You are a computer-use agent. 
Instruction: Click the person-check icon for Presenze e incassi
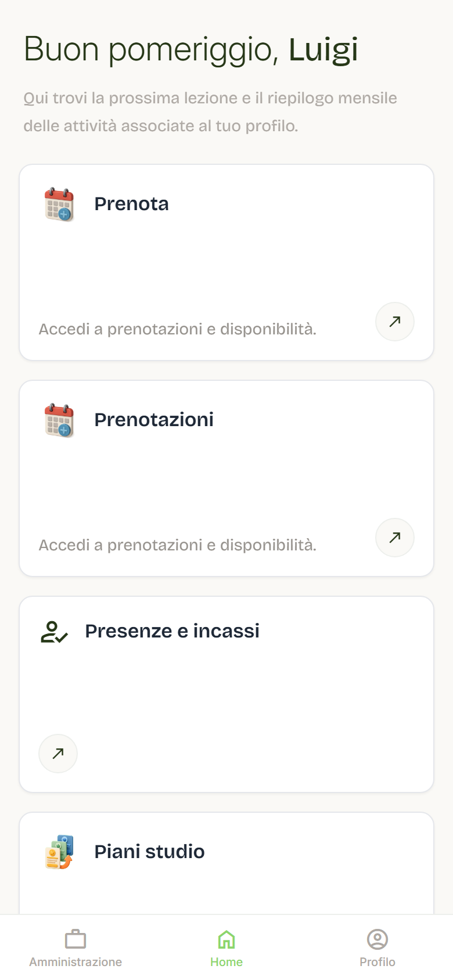click(x=55, y=632)
